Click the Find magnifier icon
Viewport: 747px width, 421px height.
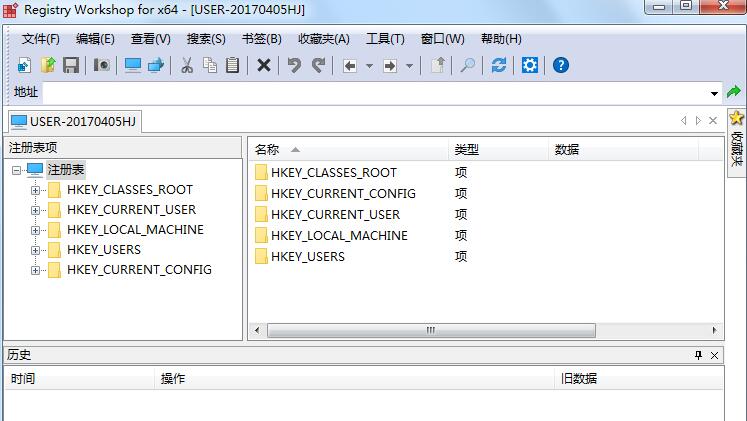click(x=468, y=65)
